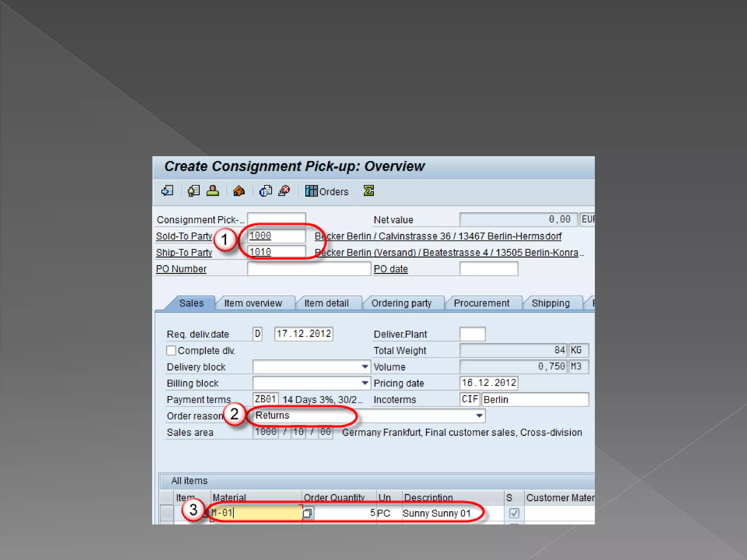Image resolution: width=747 pixels, height=560 pixels.
Task: Open the header partner person icon
Action: (x=213, y=191)
